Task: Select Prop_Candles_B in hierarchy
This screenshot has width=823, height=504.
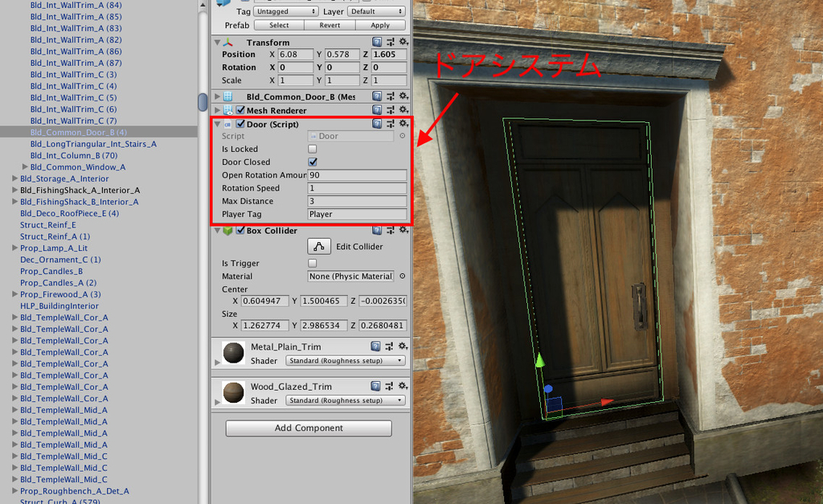Action: [51, 271]
